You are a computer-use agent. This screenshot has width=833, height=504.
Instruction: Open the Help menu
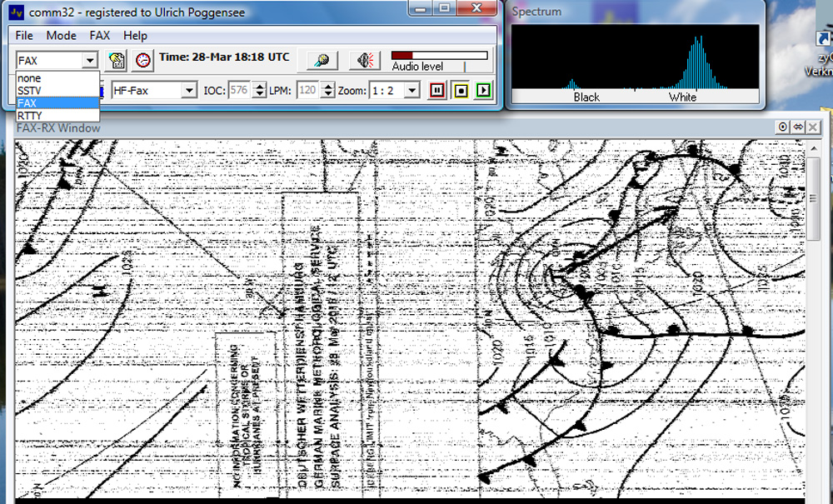pyautogui.click(x=135, y=36)
